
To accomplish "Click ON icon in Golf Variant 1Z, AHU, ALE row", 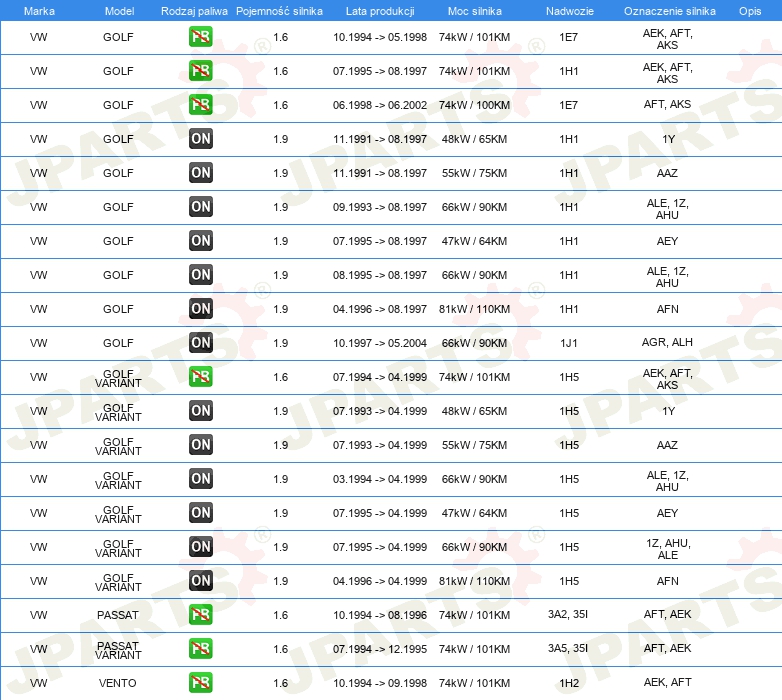I will tap(200, 546).
